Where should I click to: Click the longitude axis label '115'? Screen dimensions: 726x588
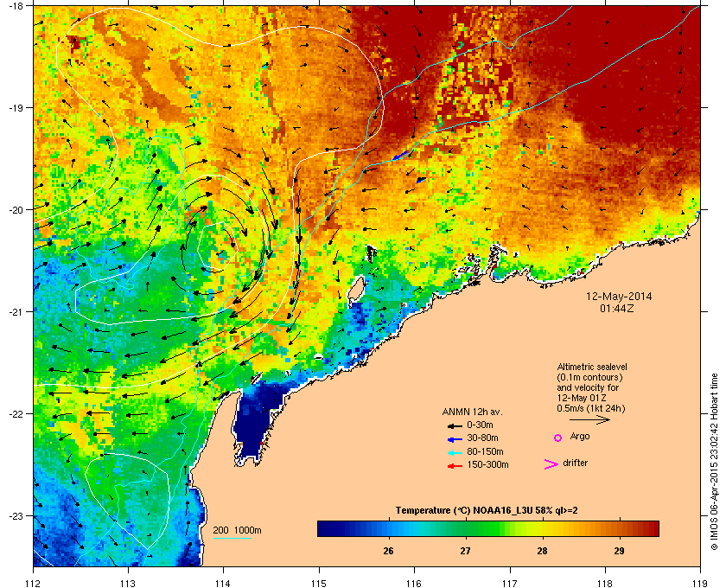point(319,584)
